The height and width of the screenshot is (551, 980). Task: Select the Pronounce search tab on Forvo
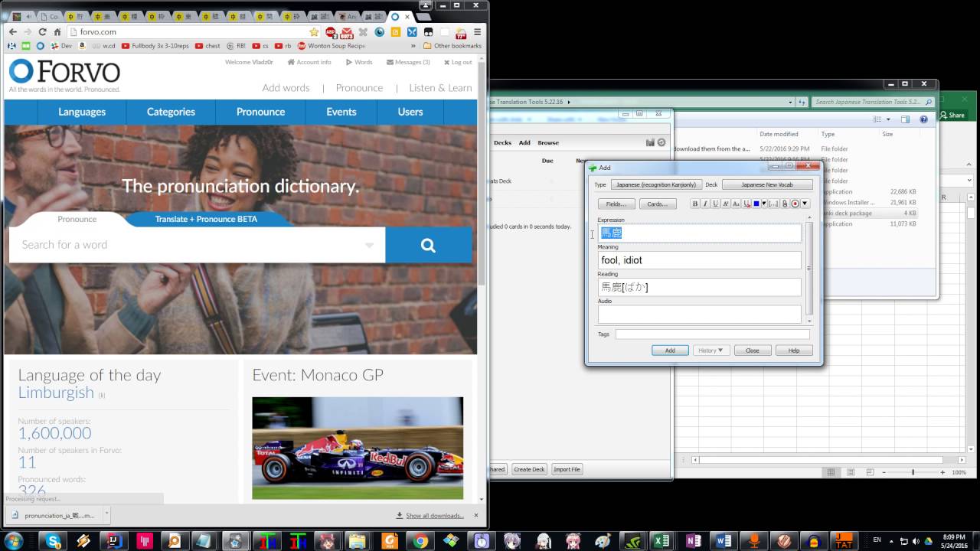pos(77,219)
